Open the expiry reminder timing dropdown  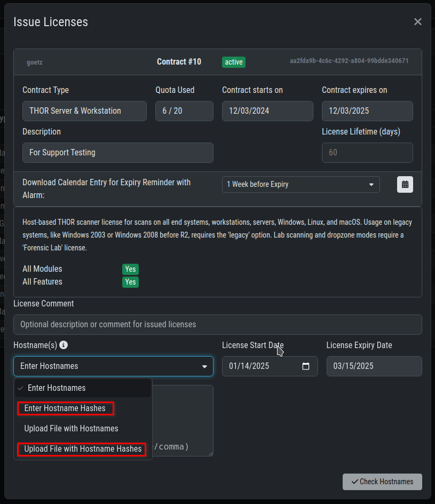pyautogui.click(x=300, y=184)
